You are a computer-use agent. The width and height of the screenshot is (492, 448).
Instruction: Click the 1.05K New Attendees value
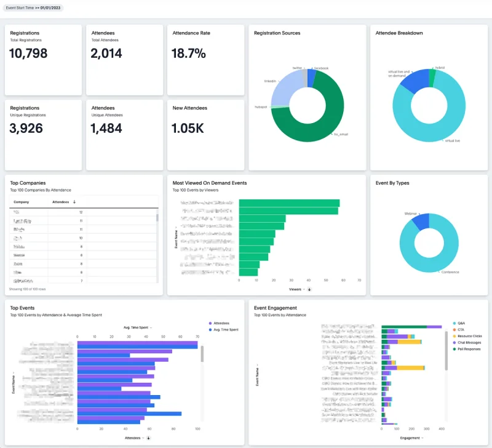188,128
